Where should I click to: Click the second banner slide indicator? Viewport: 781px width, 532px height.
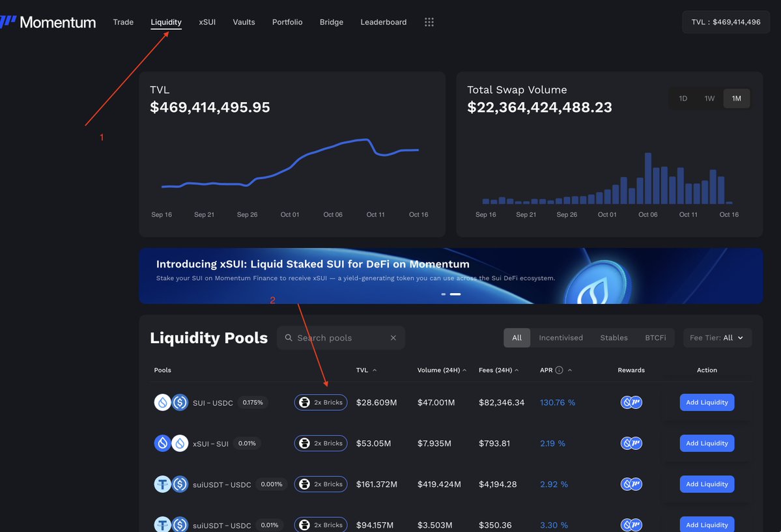coord(455,294)
